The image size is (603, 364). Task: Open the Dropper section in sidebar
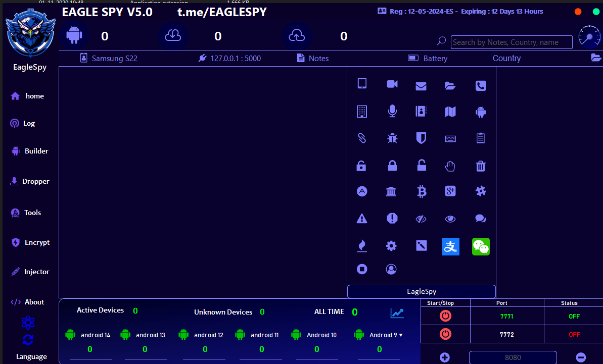point(30,181)
